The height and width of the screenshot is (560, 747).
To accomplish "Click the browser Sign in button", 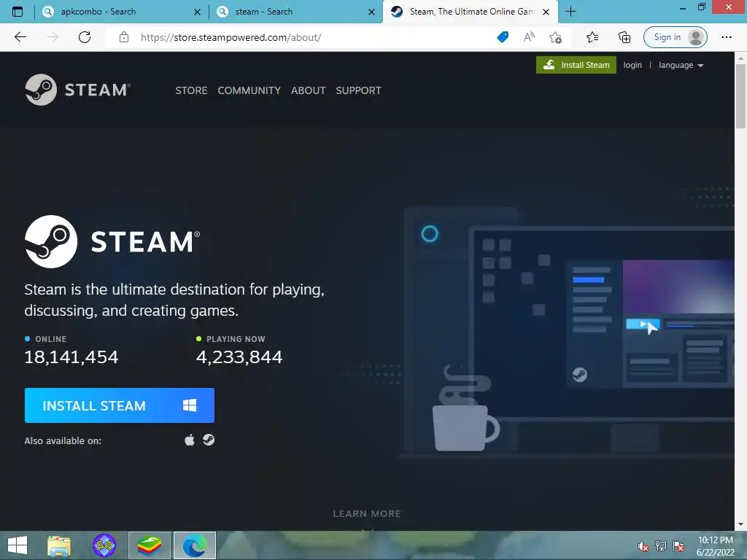I will 675,37.
